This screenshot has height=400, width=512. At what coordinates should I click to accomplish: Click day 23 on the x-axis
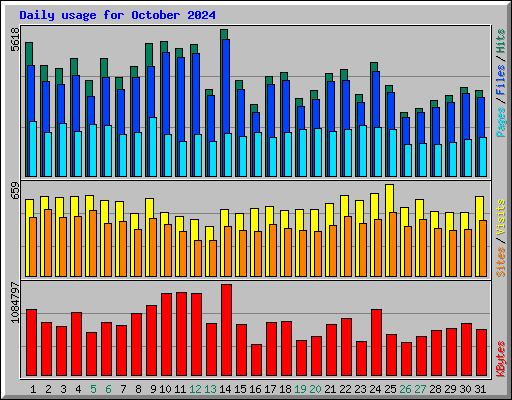pyautogui.click(x=360, y=389)
